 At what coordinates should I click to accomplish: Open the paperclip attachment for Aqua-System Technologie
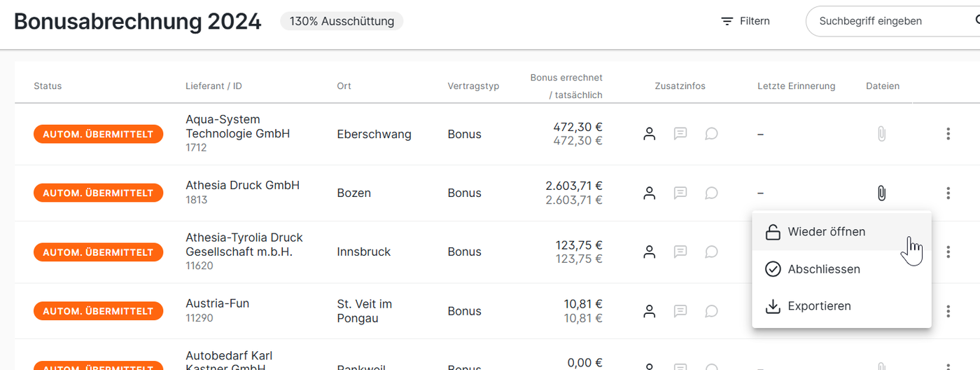tap(881, 134)
